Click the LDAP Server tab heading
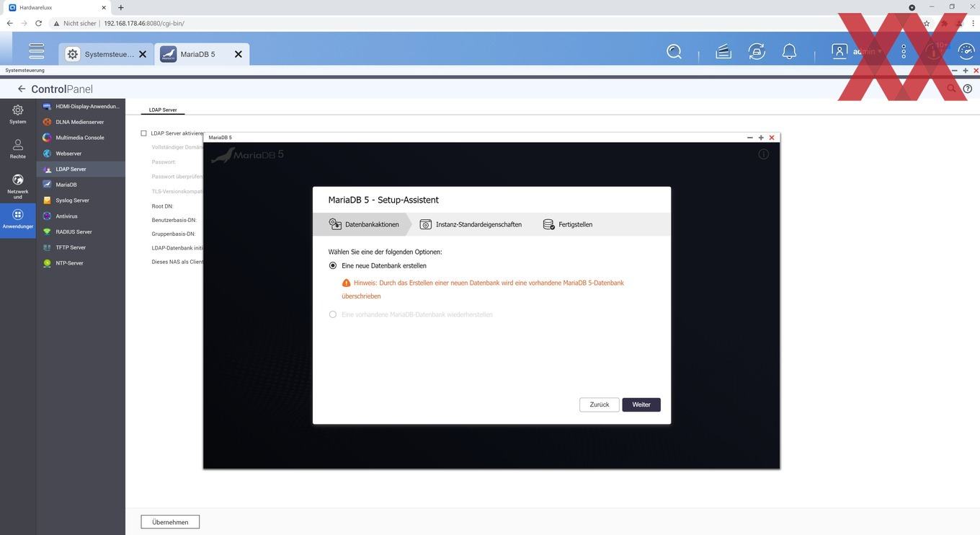980x535 pixels. coord(163,110)
